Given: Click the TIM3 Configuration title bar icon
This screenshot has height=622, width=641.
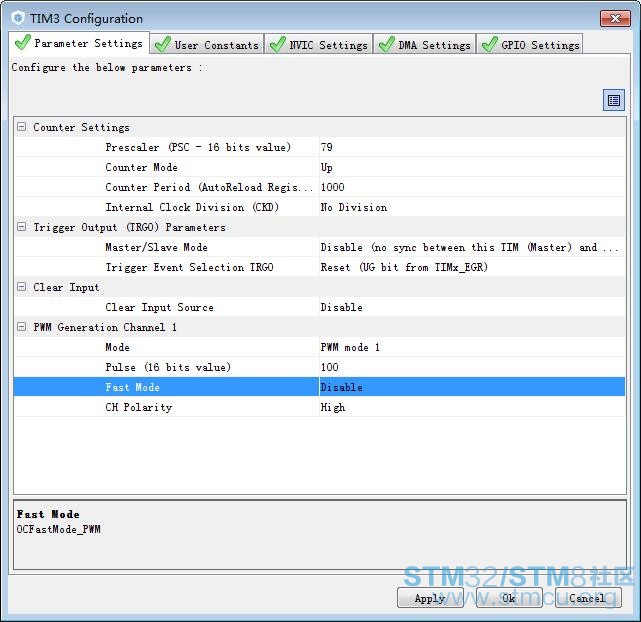Looking at the screenshot, I should coord(18,18).
